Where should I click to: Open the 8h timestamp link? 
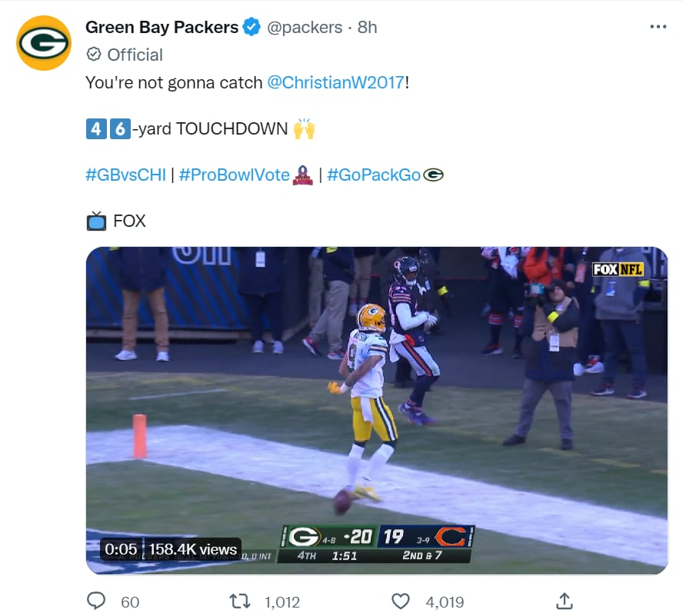(367, 27)
